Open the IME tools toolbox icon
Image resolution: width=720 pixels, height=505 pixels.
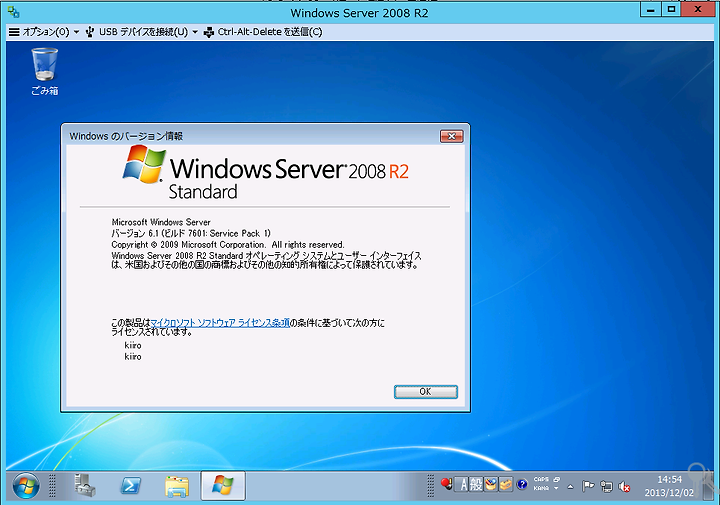tap(506, 484)
